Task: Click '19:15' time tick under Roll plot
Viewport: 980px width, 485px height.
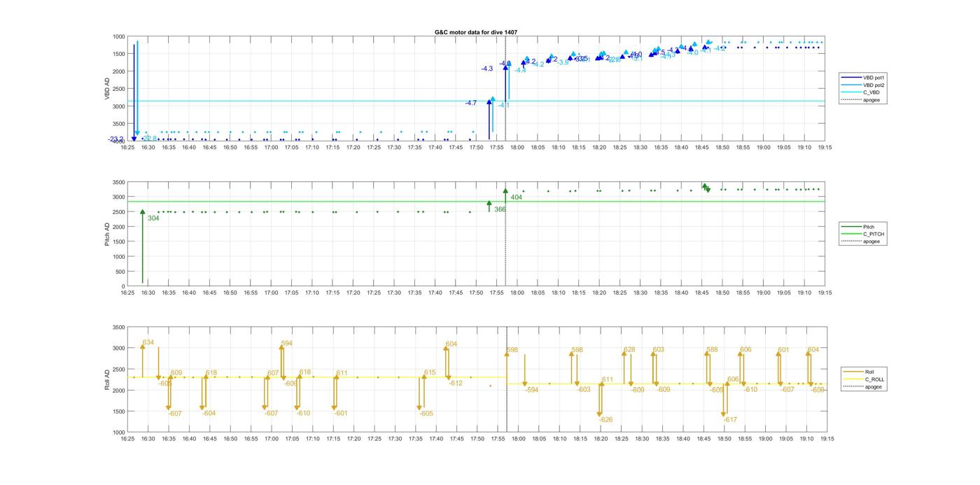Action: [826, 439]
